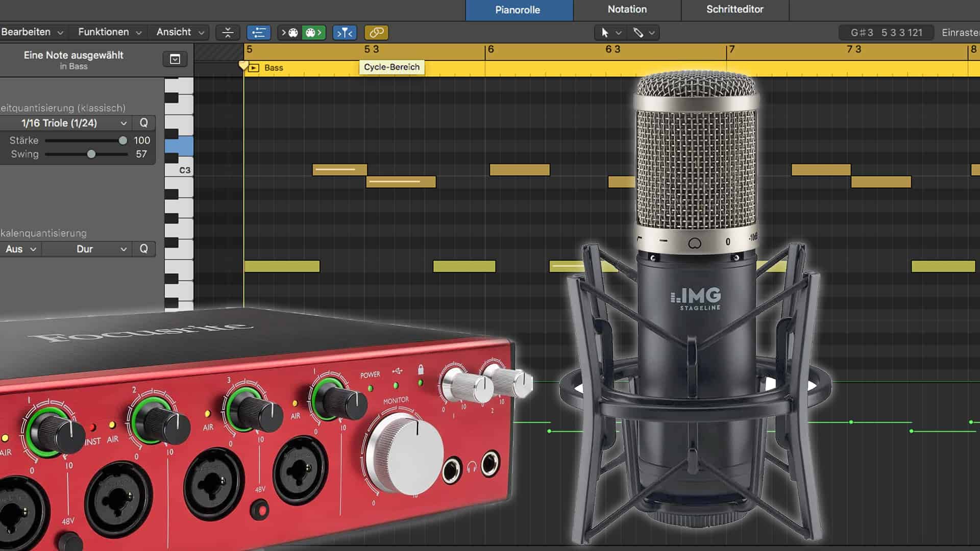The width and height of the screenshot is (980, 551).
Task: Click ruler position 7 3
Action: point(854,49)
